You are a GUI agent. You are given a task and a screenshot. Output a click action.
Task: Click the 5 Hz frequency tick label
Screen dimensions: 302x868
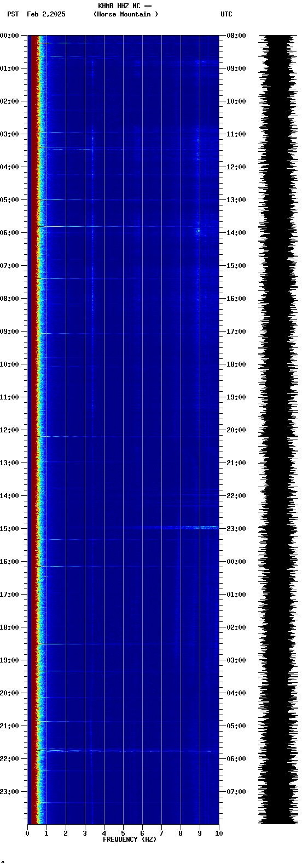123,833
